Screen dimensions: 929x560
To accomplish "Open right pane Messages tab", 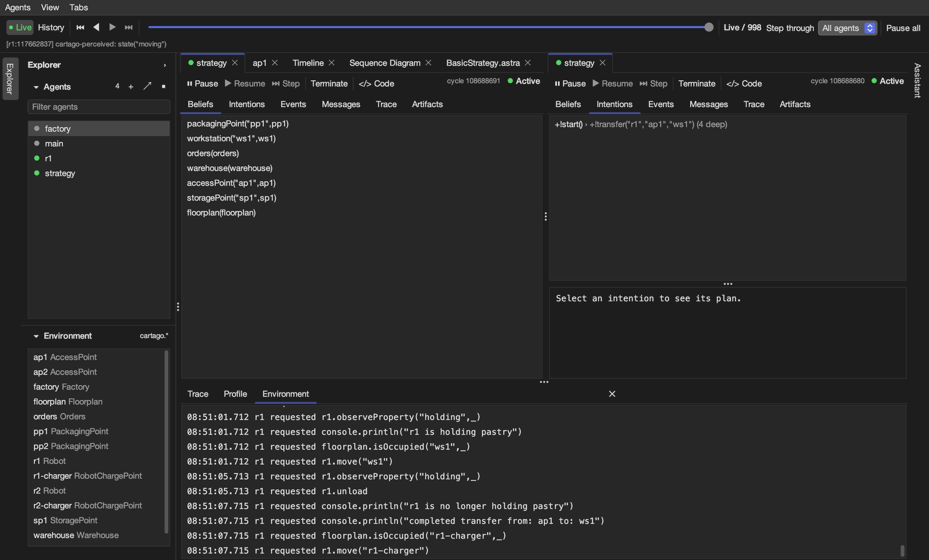I will 708,104.
